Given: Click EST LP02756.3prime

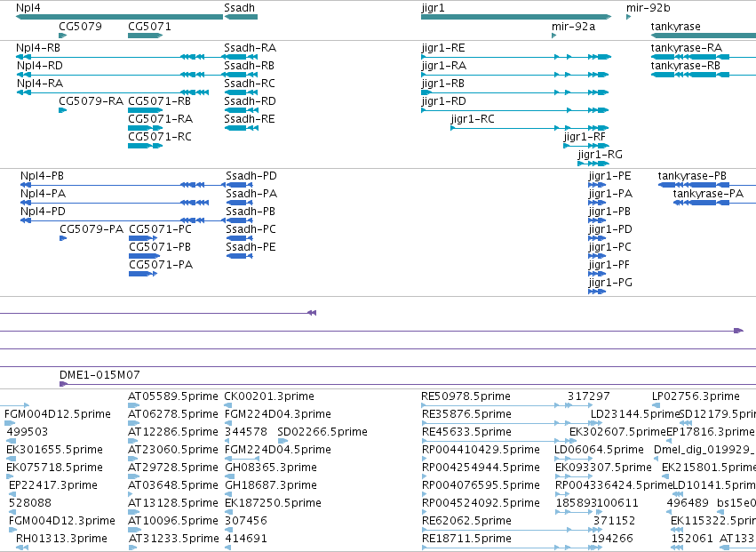Looking at the screenshot, I should (x=657, y=405).
